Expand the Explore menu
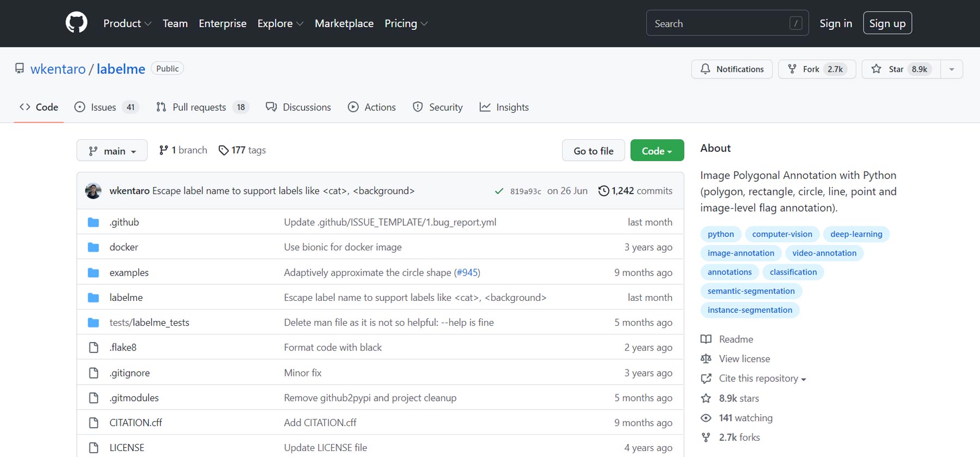Viewport: 980px width, 457px height. point(280,23)
